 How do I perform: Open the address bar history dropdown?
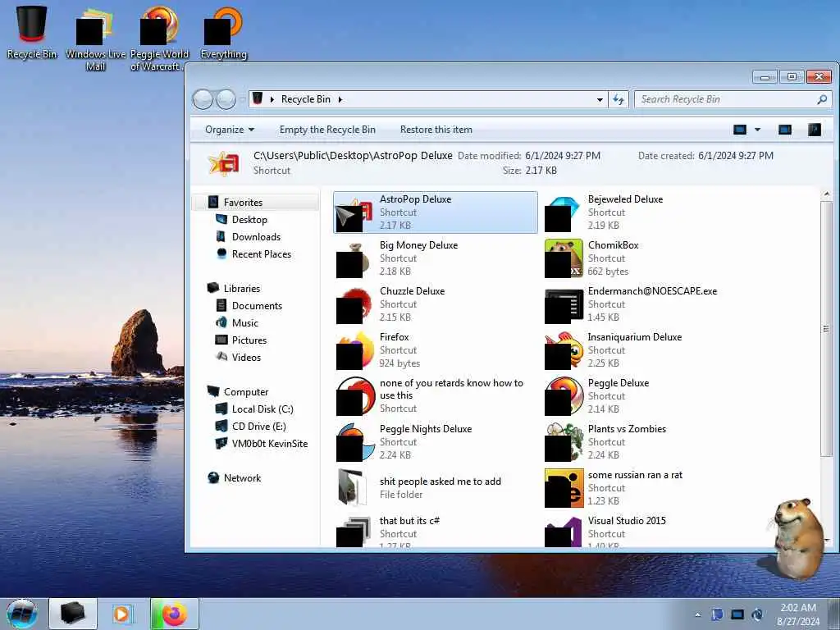click(600, 99)
